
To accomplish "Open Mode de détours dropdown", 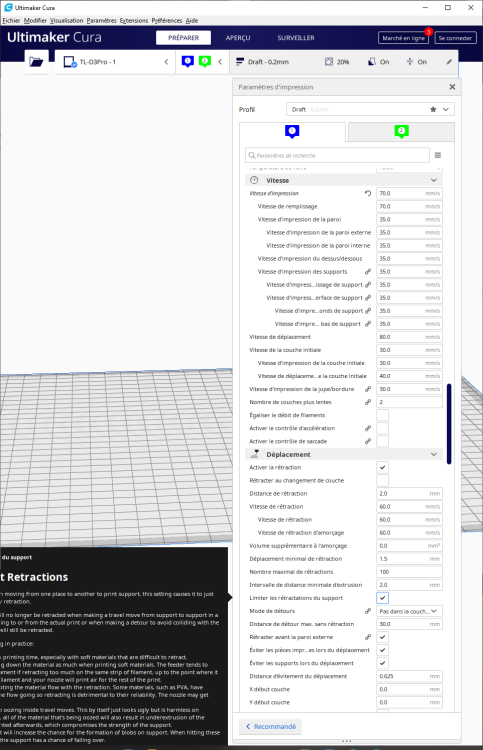I will coord(409,611).
